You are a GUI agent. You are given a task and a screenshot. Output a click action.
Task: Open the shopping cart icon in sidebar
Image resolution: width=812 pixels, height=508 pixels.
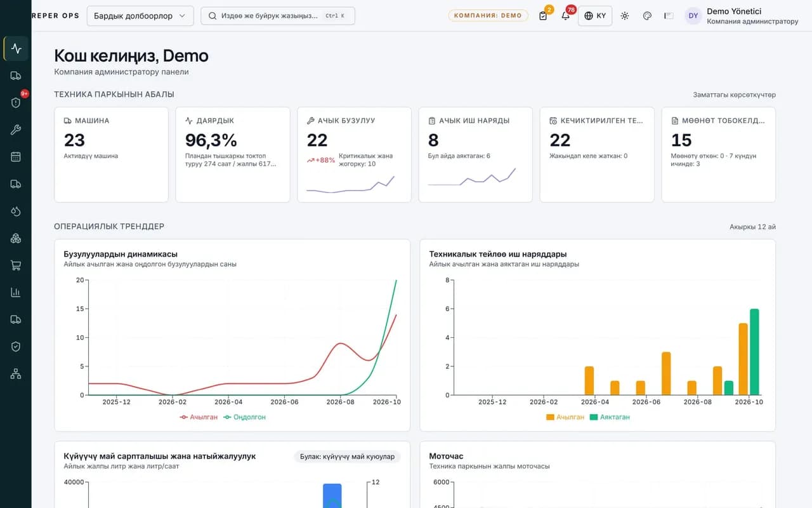(16, 265)
